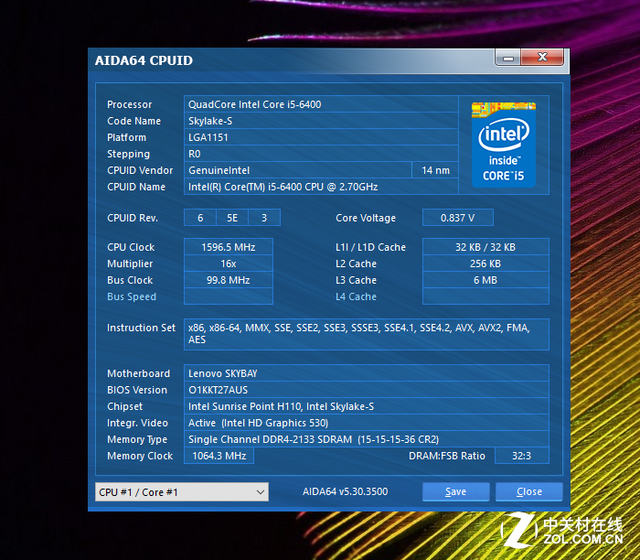Click the Platform value LGA1151
Screen dimensions: 640x560
(x=321, y=137)
